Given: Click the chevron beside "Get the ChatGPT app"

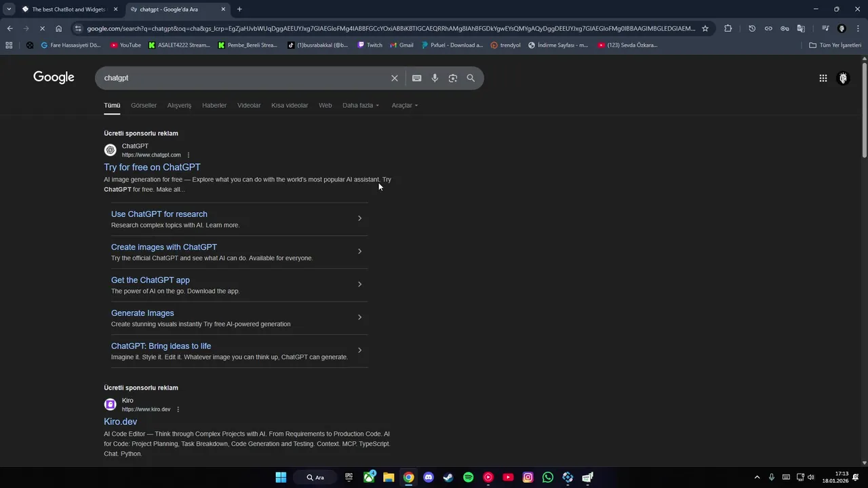Looking at the screenshot, I should 359,284.
